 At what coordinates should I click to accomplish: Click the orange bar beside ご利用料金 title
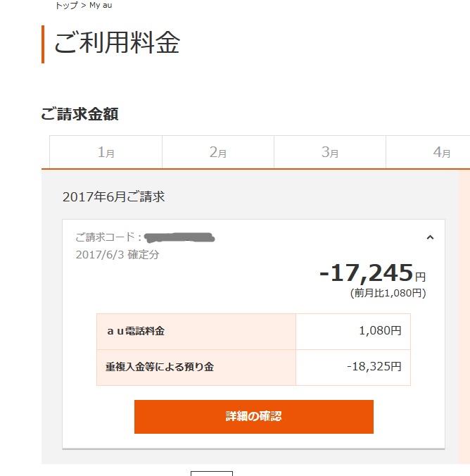coord(43,44)
